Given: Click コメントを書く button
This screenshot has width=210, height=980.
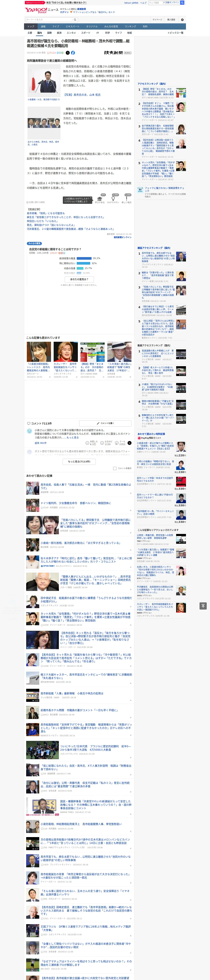Looking at the screenshot, I should click(105, 423).
